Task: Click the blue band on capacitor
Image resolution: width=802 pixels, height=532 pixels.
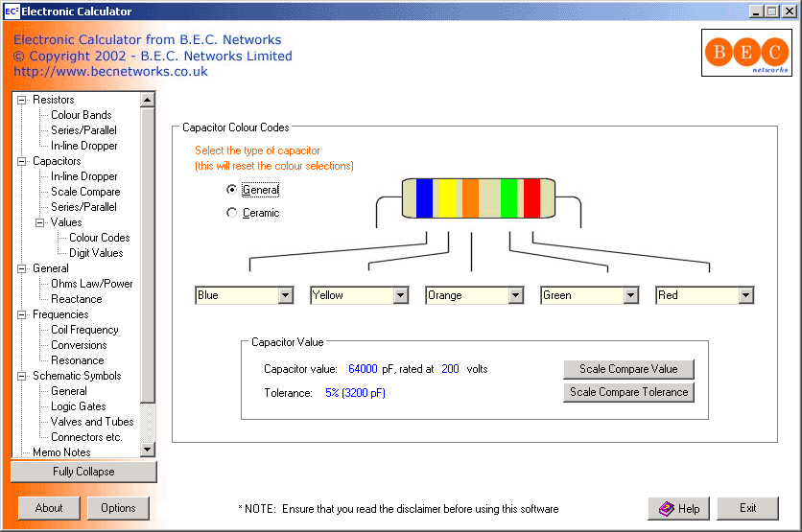Action: point(423,197)
